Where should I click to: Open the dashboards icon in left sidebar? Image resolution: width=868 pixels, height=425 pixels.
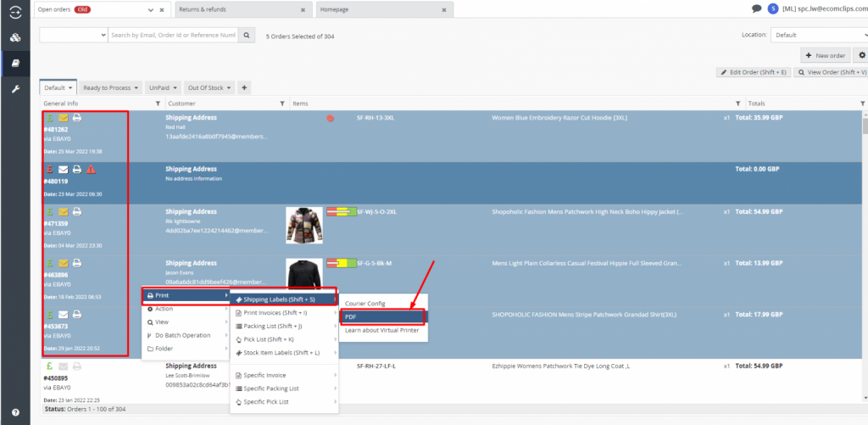point(15,37)
